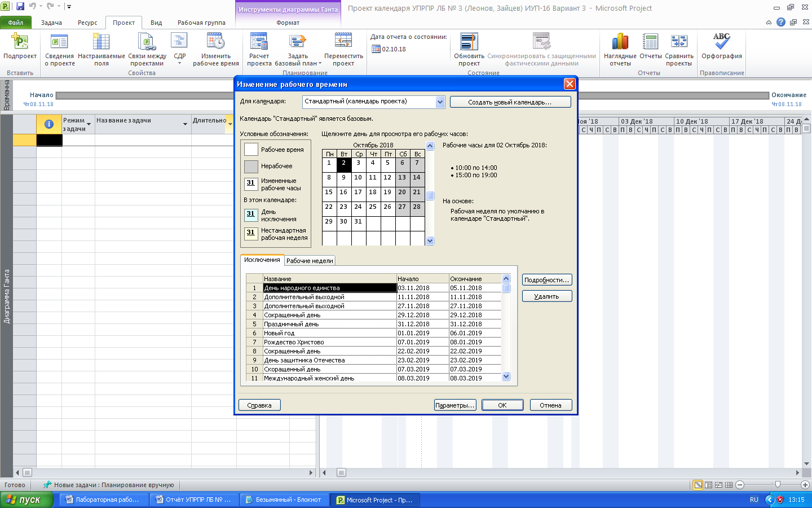This screenshot has height=508, width=812.
Task: Click the Undo icon in quick access toolbar
Action: coord(33,7)
